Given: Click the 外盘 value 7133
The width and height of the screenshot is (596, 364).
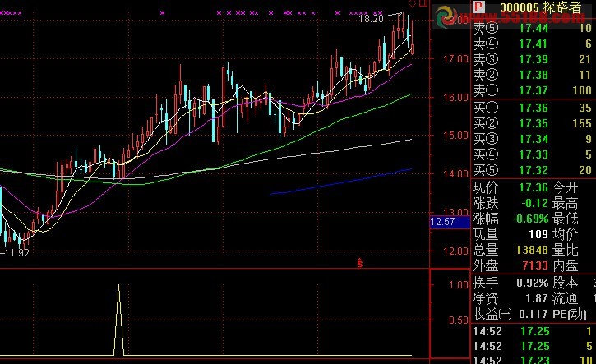Looking at the screenshot, I should 535,265.
